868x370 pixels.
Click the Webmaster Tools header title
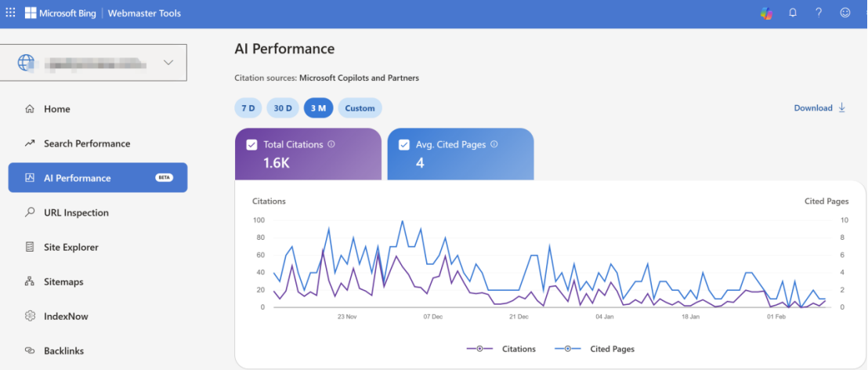(144, 13)
